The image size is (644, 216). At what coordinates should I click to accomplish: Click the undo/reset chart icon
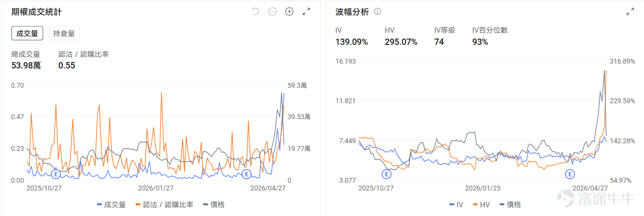(256, 12)
